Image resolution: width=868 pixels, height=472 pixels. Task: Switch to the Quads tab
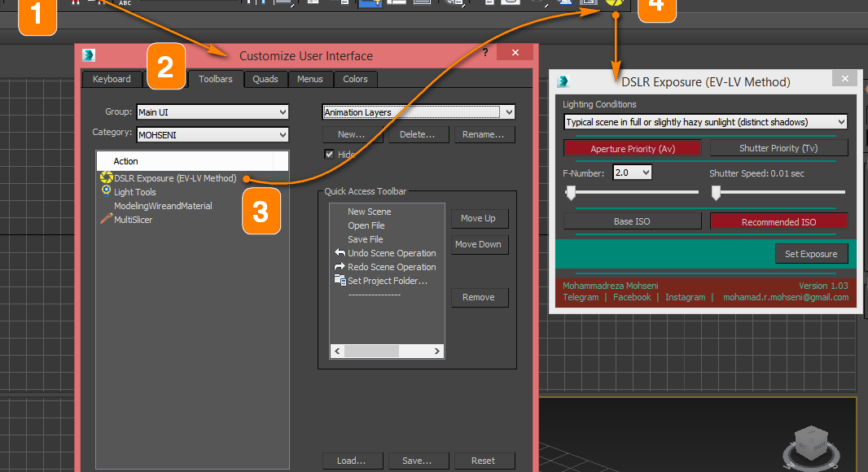(x=265, y=79)
